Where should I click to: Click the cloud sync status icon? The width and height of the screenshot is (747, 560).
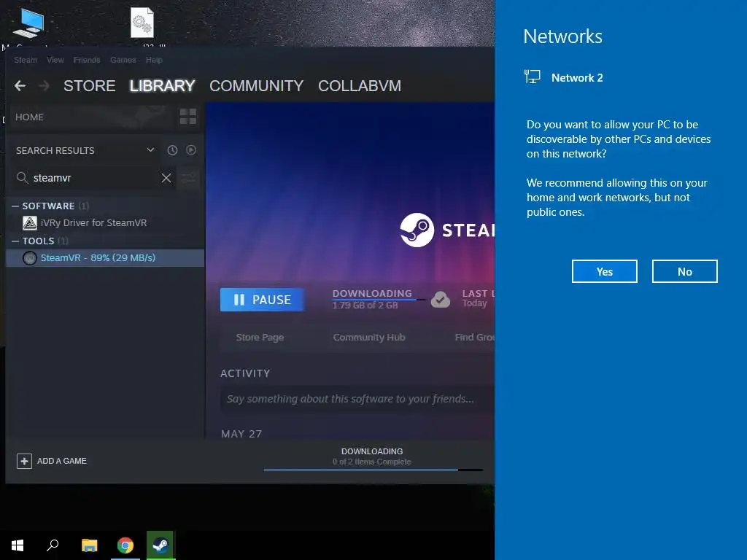point(441,300)
